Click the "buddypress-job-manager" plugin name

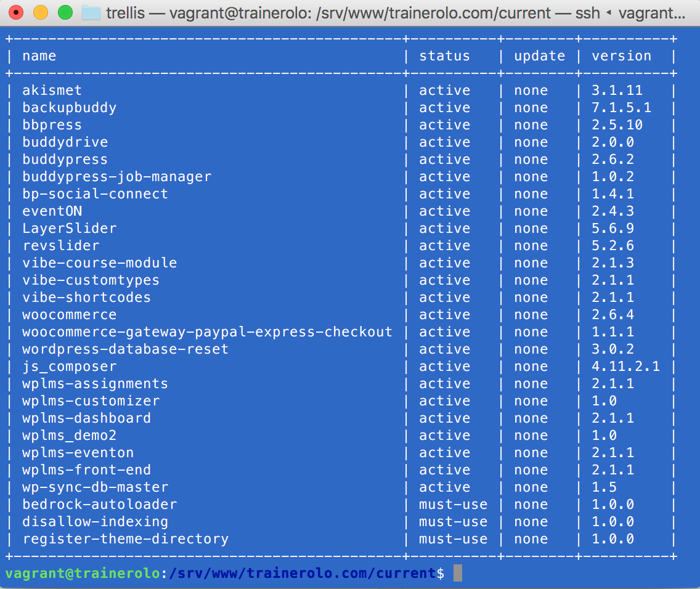[x=117, y=177]
